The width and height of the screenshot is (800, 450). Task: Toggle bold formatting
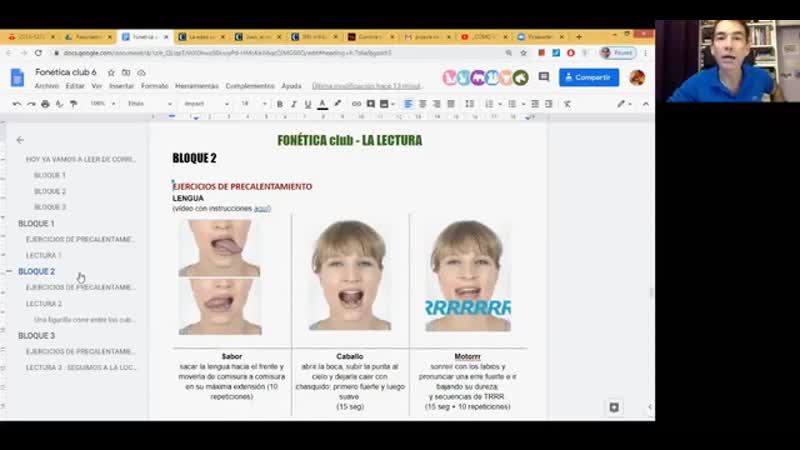pyautogui.click(x=280, y=104)
